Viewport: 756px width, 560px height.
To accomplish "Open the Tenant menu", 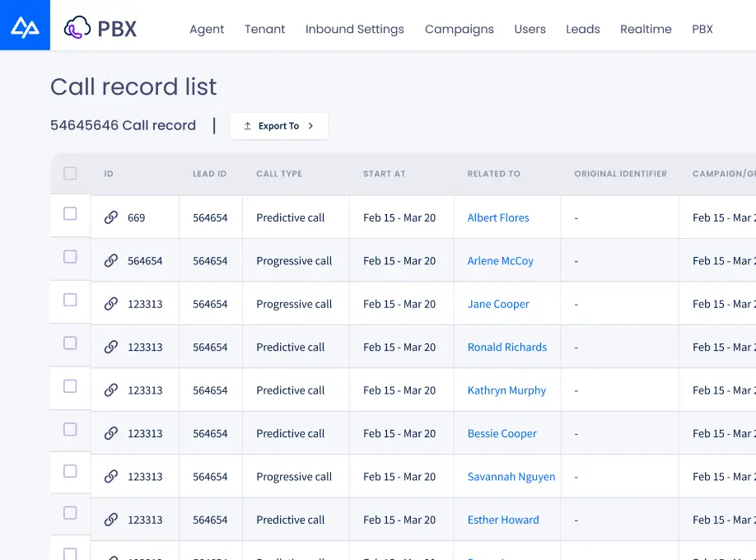I will pyautogui.click(x=264, y=29).
